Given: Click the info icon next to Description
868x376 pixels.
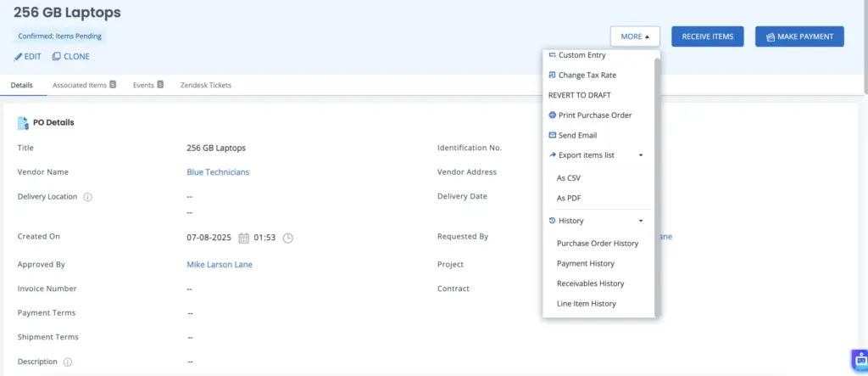Looking at the screenshot, I should point(68,362).
